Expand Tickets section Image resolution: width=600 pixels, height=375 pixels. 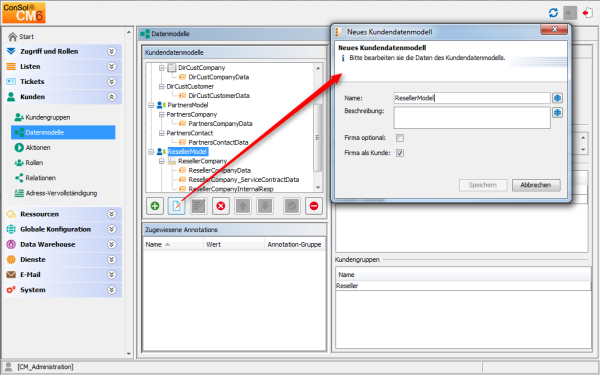tap(111, 82)
